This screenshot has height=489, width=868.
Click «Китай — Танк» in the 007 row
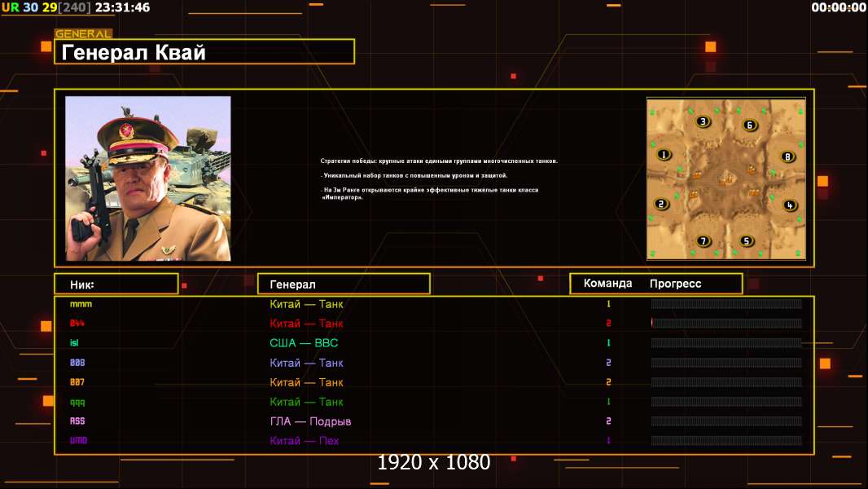pyautogui.click(x=306, y=382)
